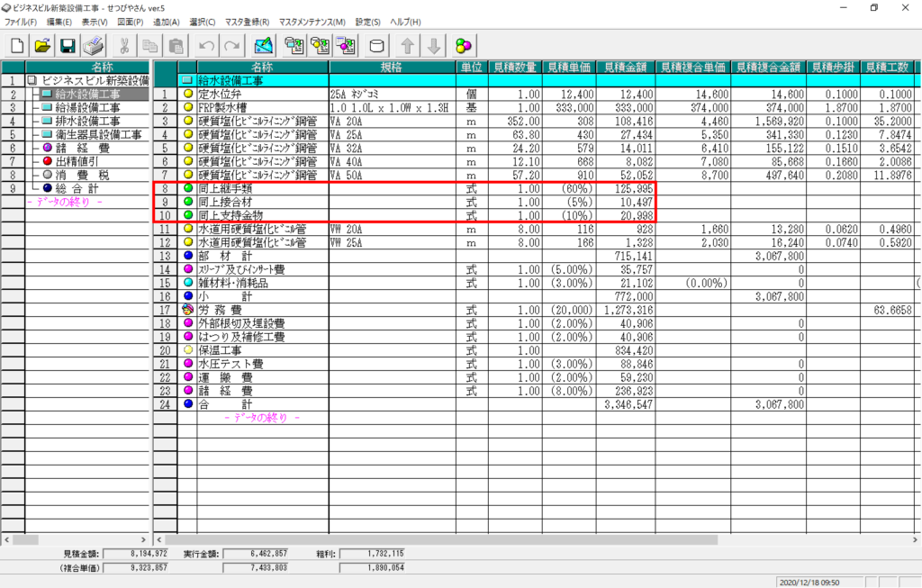Click the green marker beside 同上継手類
Screen dimensions: 922x588
pos(188,188)
